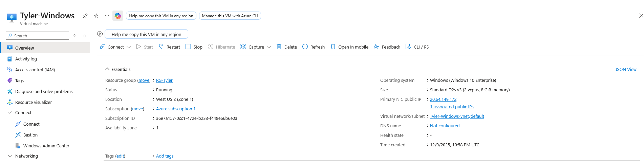The height and width of the screenshot is (164, 644).
Task: Expand the Capture dropdown chevron
Action: point(269,47)
